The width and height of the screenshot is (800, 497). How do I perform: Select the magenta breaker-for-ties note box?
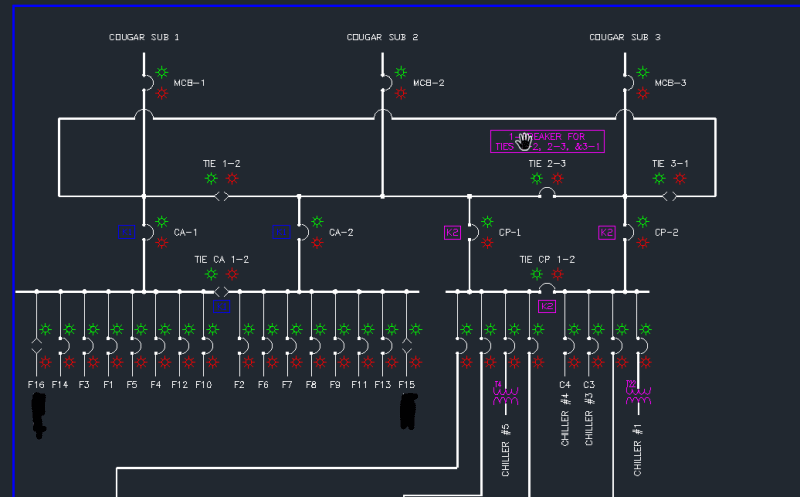point(547,141)
